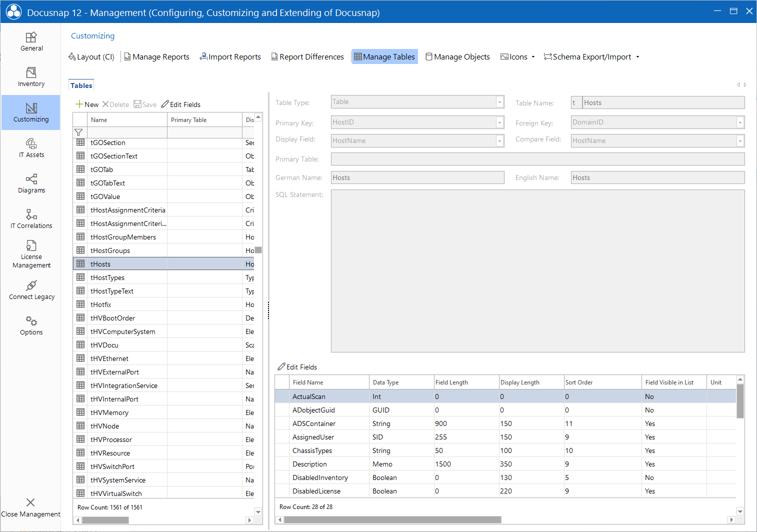Select the tHostTypes table row

[x=163, y=277]
